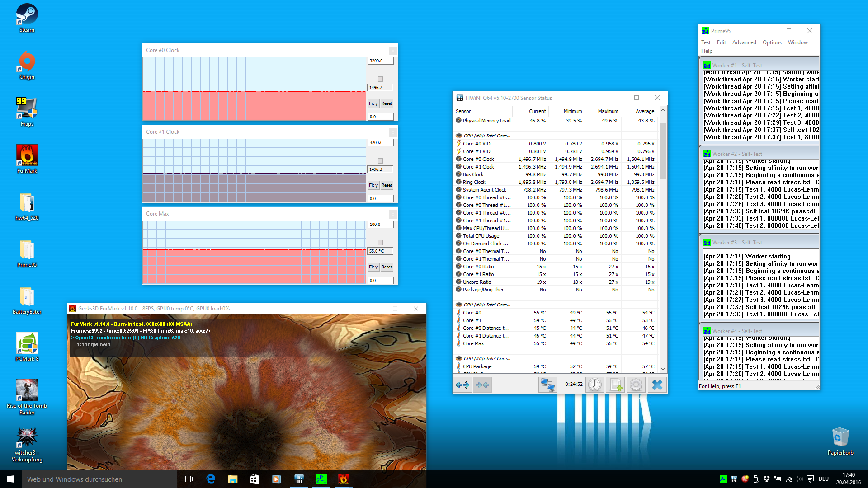Open the Steam desktop shortcut
This screenshot has width=868, height=488.
point(27,18)
